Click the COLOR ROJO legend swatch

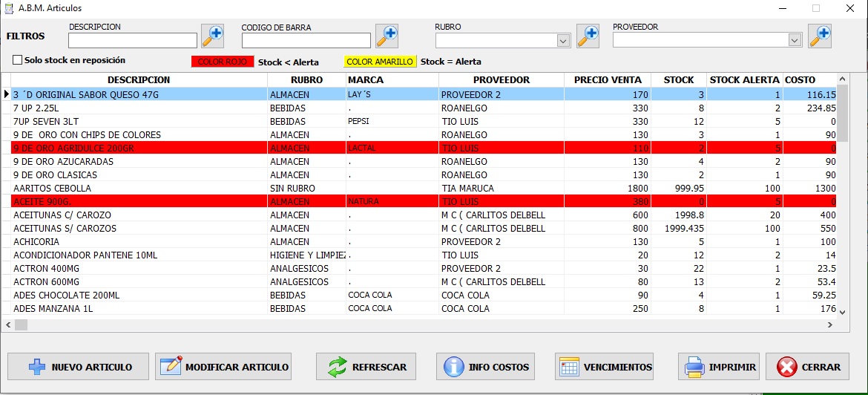[x=223, y=62]
